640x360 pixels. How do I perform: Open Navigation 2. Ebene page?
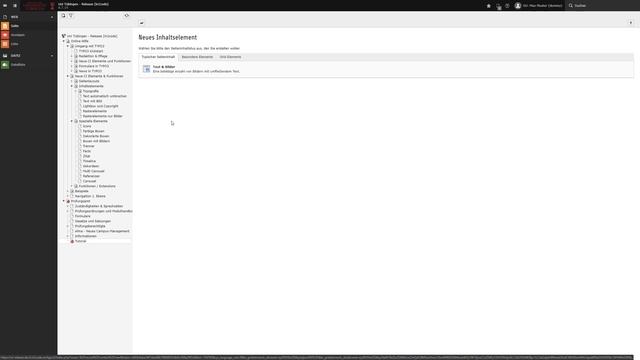click(90, 196)
